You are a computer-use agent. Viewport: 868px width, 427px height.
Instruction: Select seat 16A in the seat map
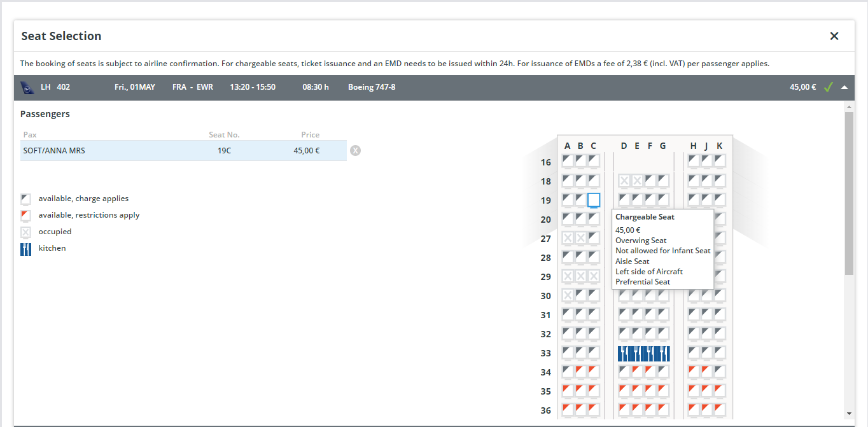(568, 161)
